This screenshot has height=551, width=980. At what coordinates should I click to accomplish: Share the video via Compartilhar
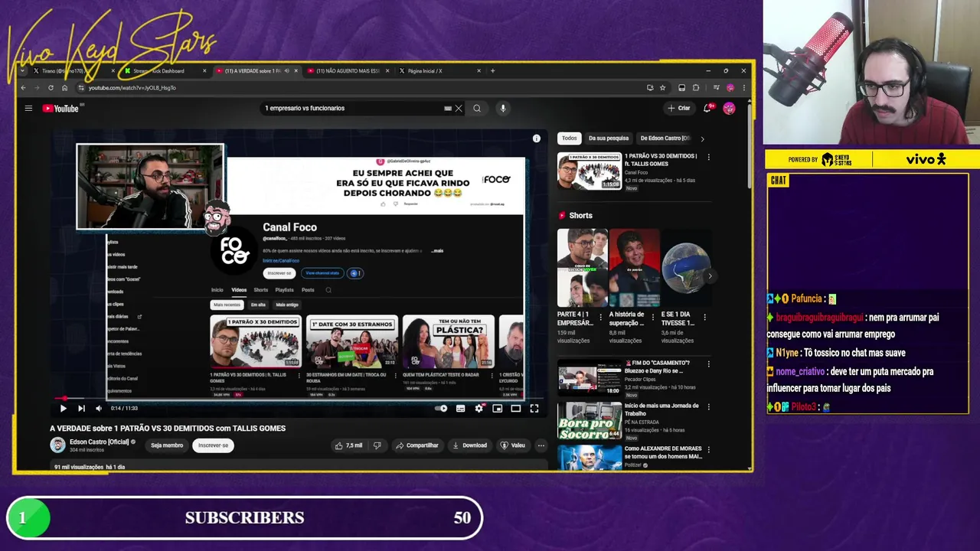(x=417, y=445)
